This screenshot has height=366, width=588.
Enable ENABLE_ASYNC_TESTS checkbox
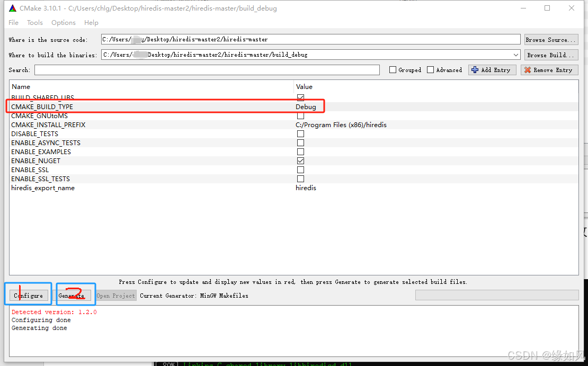point(300,143)
